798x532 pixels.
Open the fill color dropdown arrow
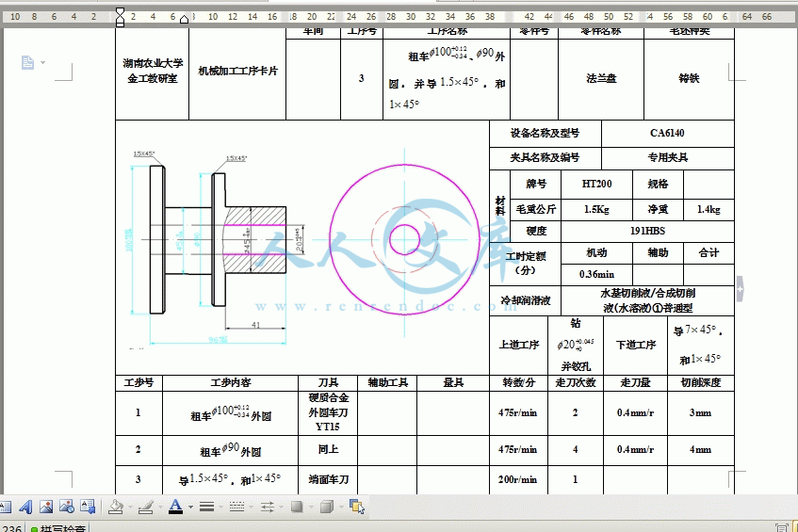(x=130, y=508)
